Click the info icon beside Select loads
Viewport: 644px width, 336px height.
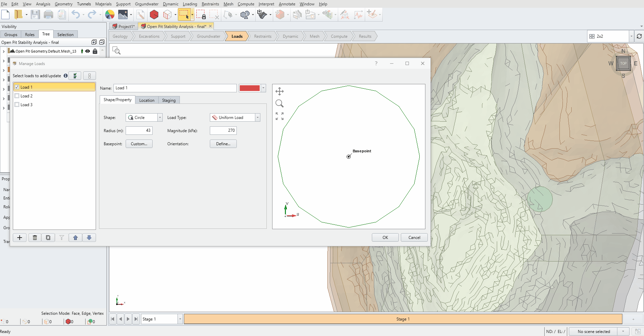point(66,76)
